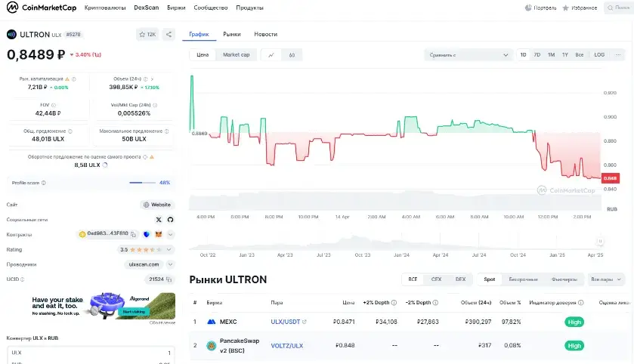The height and width of the screenshot is (364, 634).
Task: Expand the contracts list chevron
Action: point(170,234)
